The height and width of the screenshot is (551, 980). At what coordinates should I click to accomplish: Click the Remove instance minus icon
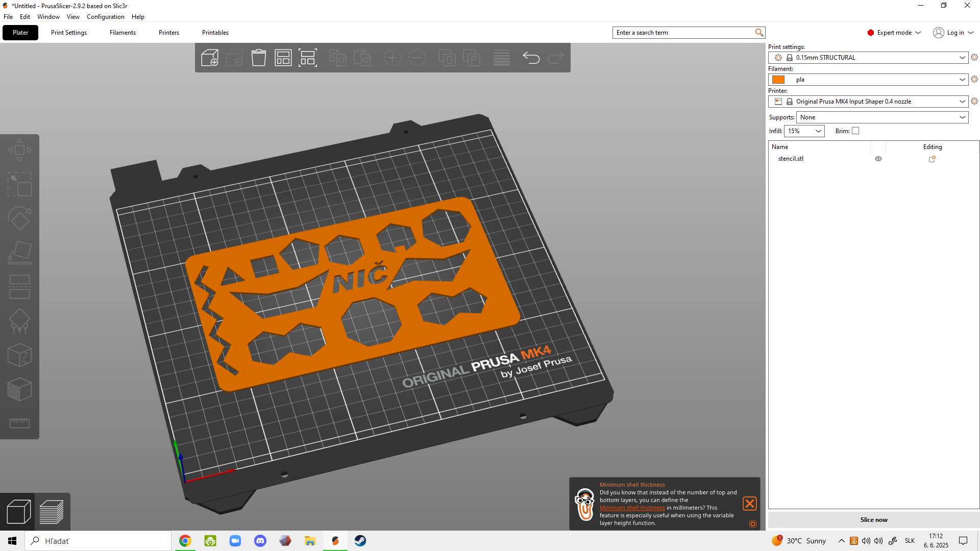click(x=416, y=58)
